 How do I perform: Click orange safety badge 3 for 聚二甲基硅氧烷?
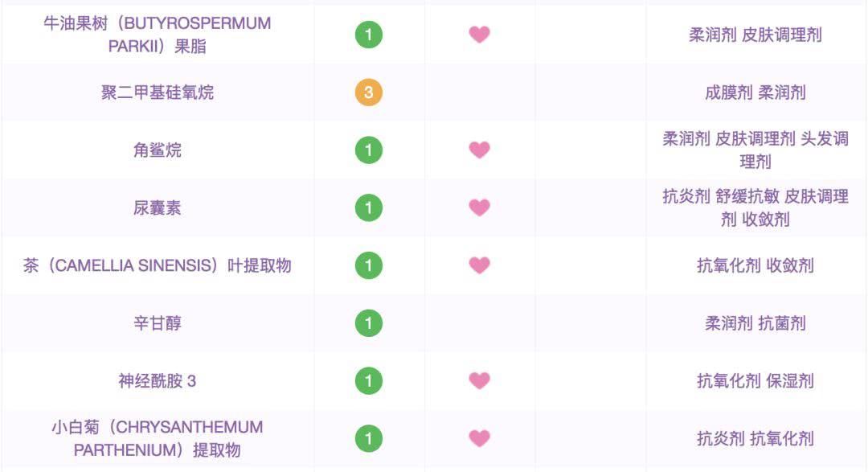coord(369,92)
